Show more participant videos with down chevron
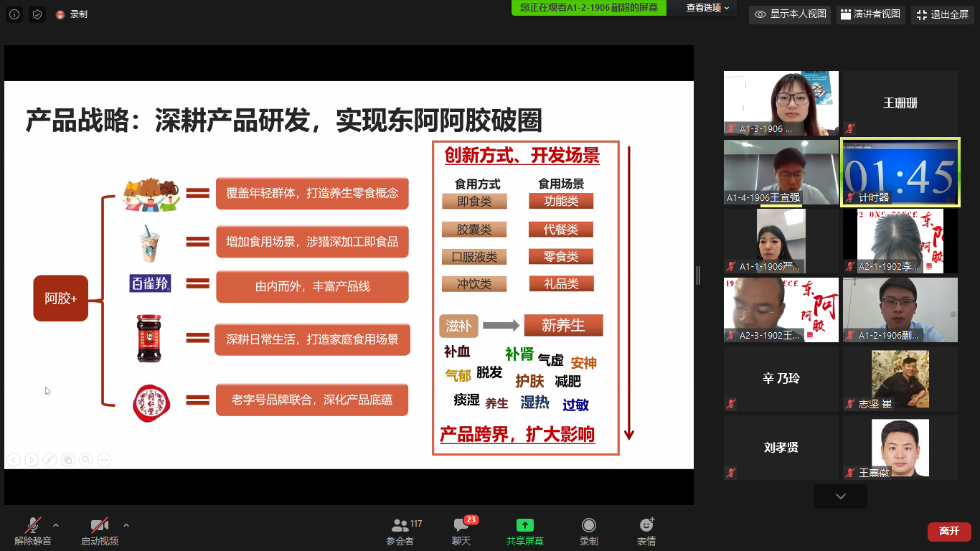980x551 pixels. pyautogui.click(x=841, y=496)
